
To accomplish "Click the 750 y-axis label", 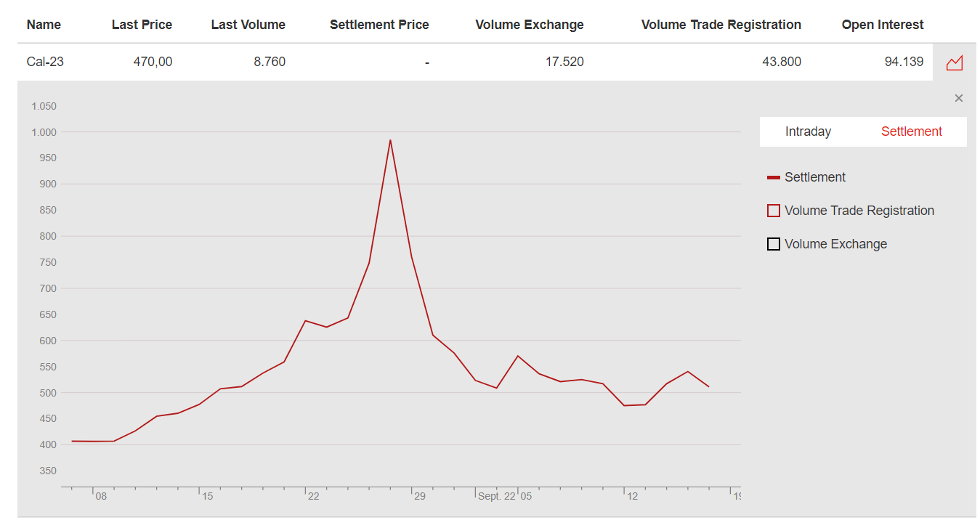I will coord(49,262).
